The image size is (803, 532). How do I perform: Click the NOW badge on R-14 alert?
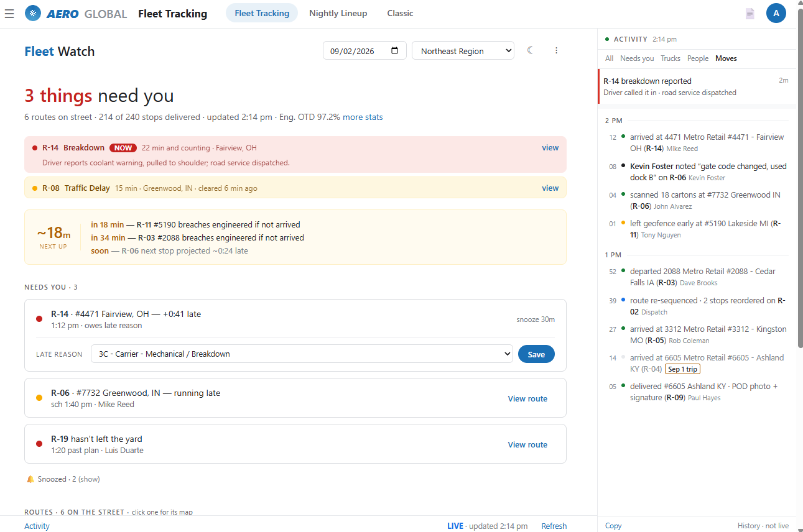point(123,148)
